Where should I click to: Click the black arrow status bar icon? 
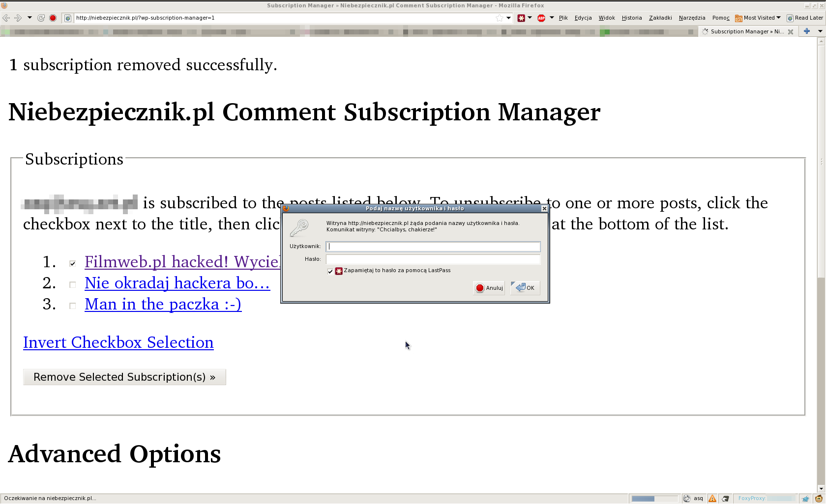point(725,499)
